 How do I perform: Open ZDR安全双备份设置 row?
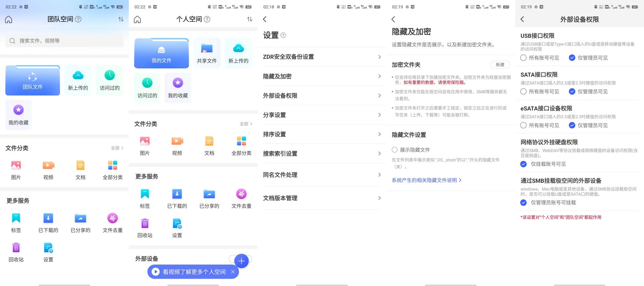click(x=322, y=57)
